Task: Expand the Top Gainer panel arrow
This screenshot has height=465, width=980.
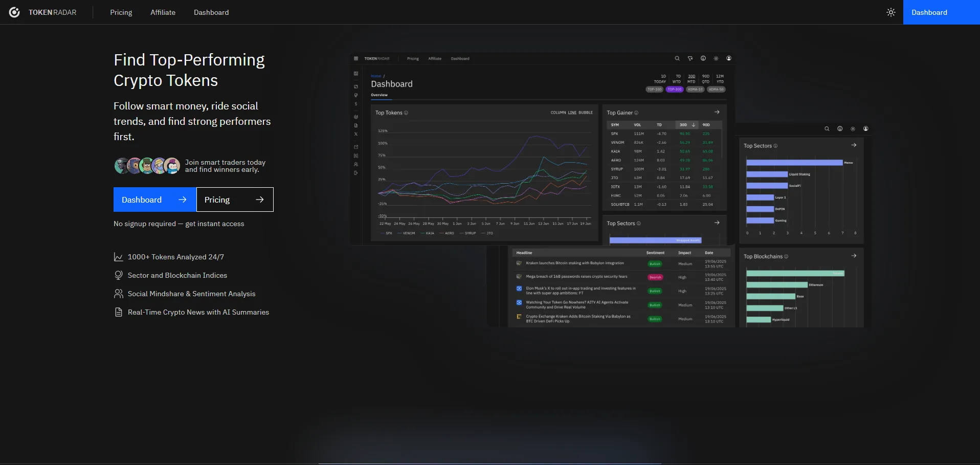Action: pos(717,113)
